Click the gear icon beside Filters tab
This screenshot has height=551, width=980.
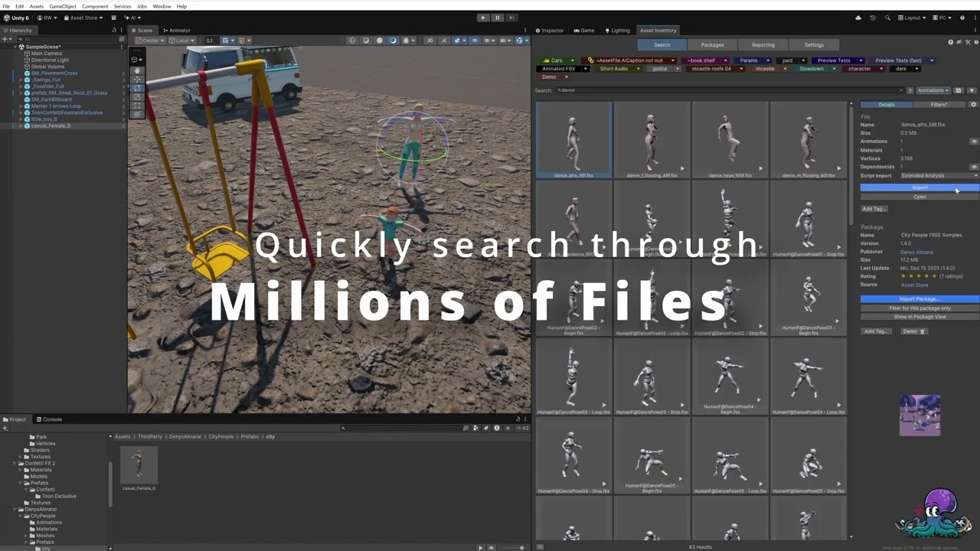pos(973,104)
